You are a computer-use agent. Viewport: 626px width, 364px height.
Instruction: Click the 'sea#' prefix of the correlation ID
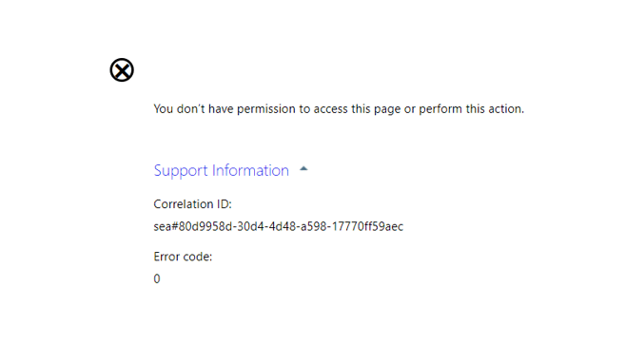coord(166,227)
